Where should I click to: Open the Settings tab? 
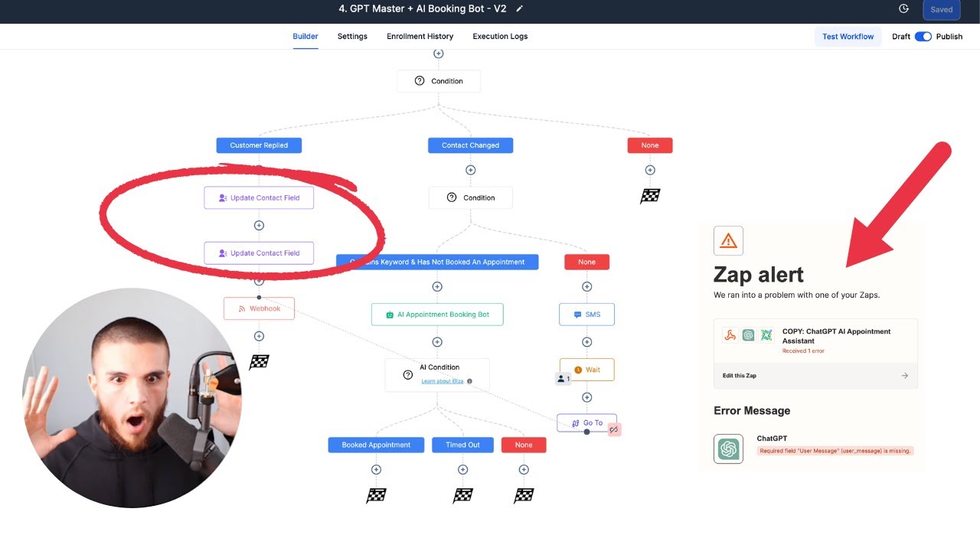[352, 36]
